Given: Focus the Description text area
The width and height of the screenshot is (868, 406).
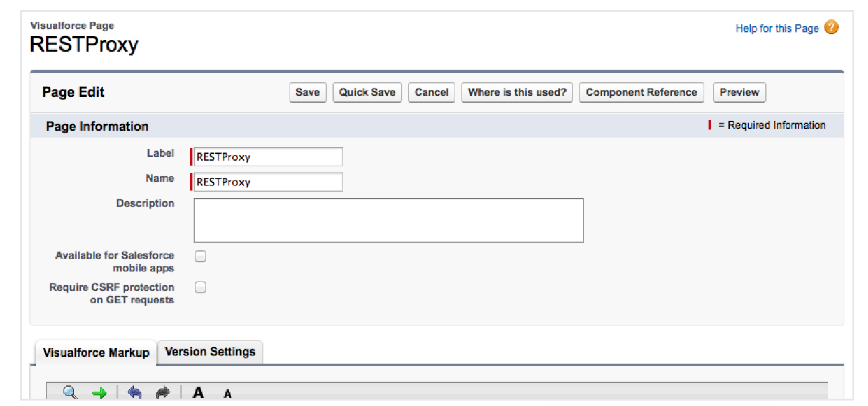Looking at the screenshot, I should coord(389,220).
